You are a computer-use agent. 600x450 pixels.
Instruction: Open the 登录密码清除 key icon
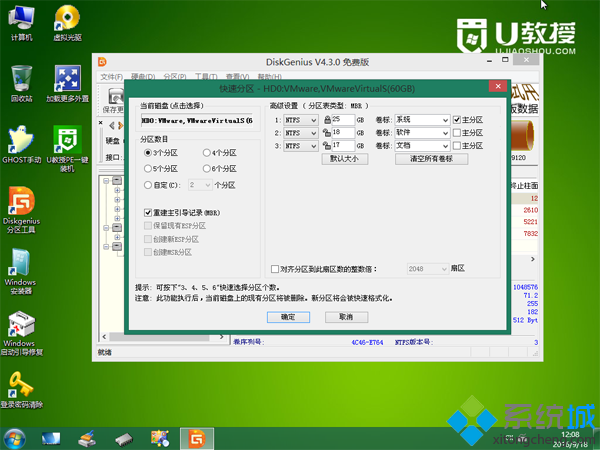pyautogui.click(x=20, y=385)
